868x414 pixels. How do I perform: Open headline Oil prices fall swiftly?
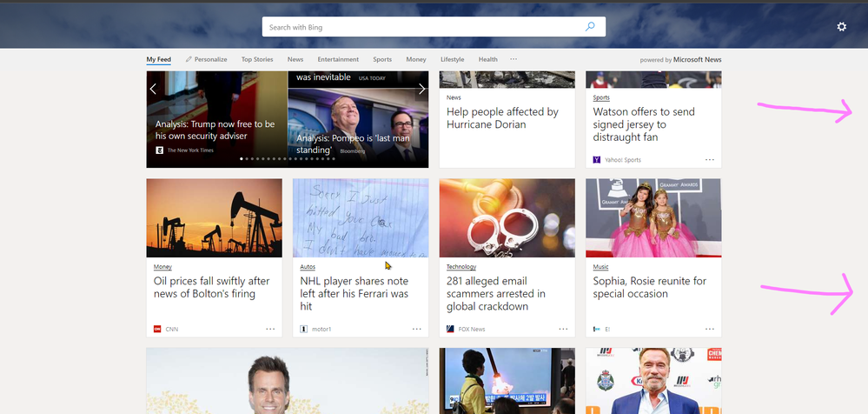tap(211, 287)
